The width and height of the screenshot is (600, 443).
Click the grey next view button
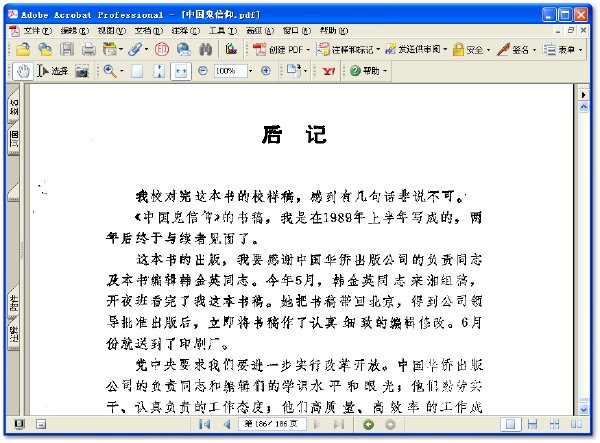coord(390,424)
